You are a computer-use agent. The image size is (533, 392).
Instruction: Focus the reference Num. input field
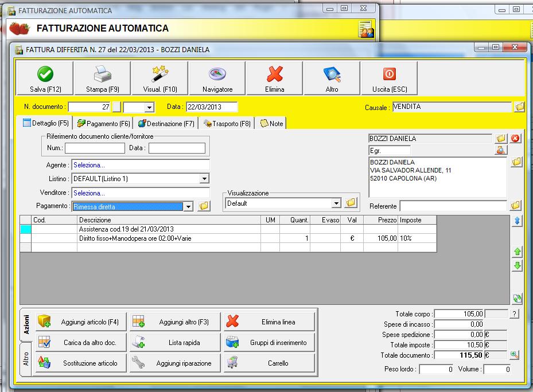tap(95, 148)
